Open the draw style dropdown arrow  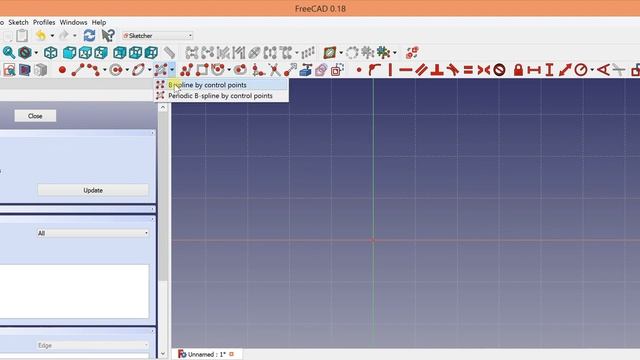tap(36, 53)
